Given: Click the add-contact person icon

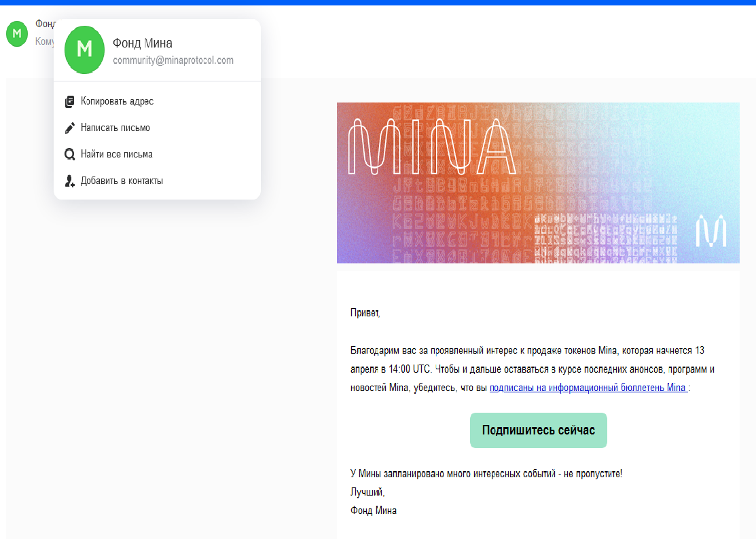Looking at the screenshot, I should point(70,181).
